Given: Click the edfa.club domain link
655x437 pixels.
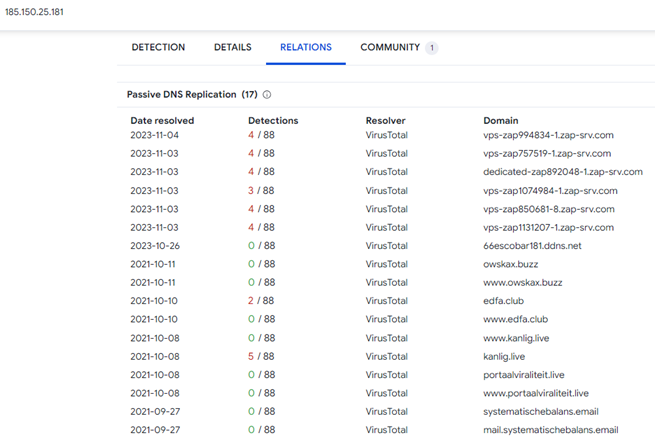Looking at the screenshot, I should coord(505,301).
